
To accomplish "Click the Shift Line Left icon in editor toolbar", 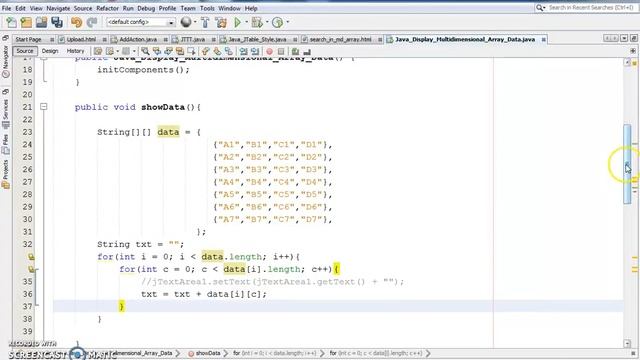I will [243, 51].
